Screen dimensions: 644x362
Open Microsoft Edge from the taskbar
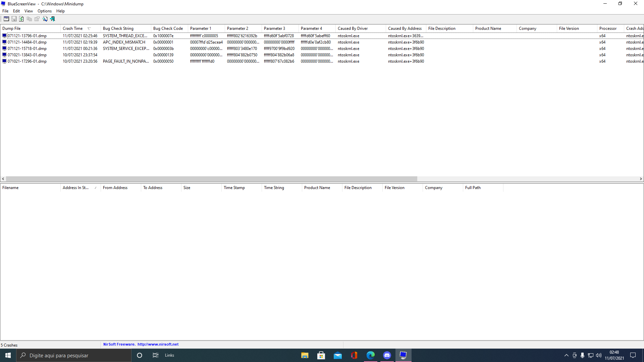coord(370,355)
